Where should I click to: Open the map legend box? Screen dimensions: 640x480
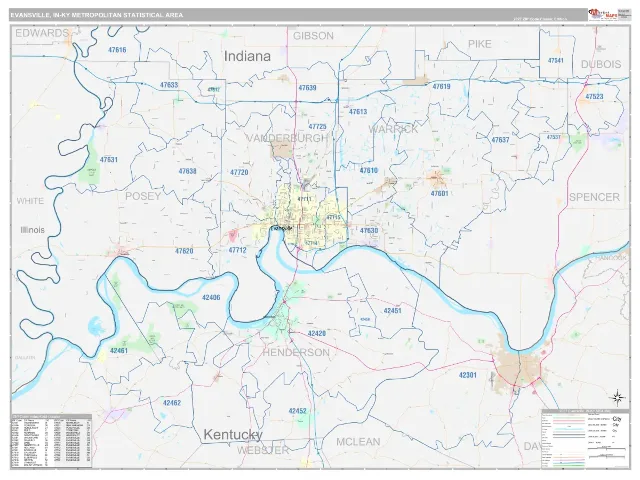point(585,438)
